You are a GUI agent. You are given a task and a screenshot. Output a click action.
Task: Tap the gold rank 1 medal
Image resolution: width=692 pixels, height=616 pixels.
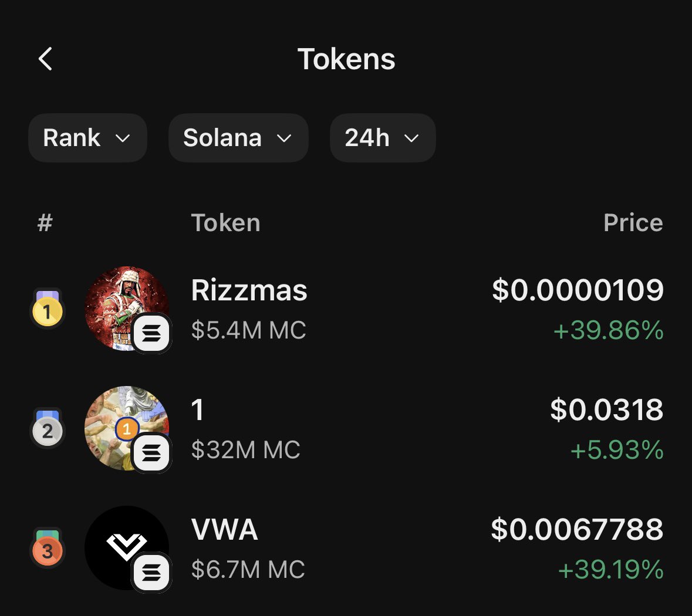pos(48,310)
